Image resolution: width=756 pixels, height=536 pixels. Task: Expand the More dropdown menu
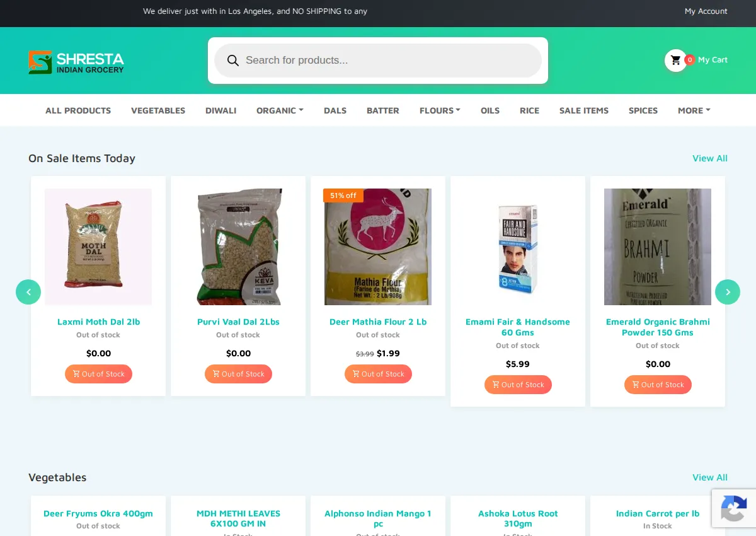[x=694, y=110]
